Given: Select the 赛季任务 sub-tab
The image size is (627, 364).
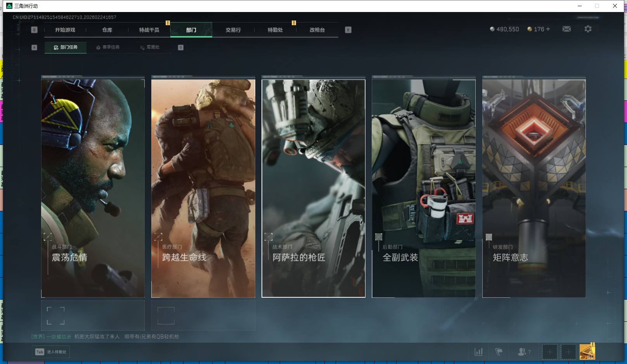Looking at the screenshot, I should tap(108, 47).
